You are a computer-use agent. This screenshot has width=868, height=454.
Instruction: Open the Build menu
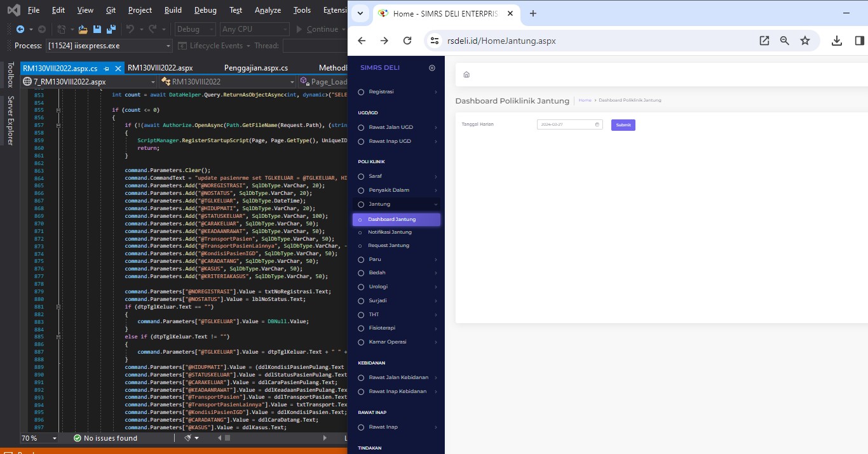coord(173,10)
